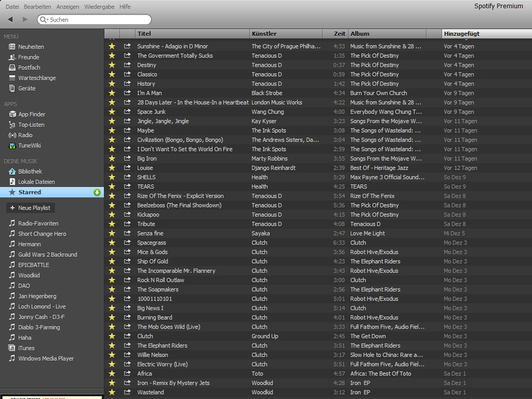532x399 pixels.
Task: Sort by Künstler column header
Action: [x=286, y=34]
